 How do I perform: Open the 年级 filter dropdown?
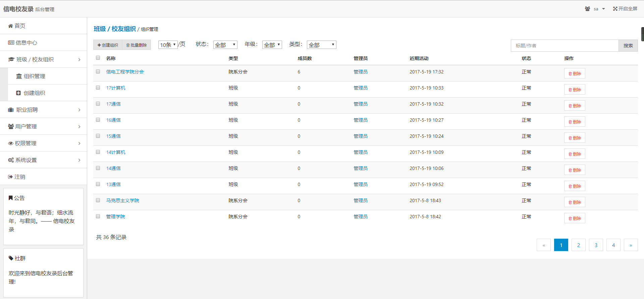click(x=272, y=45)
